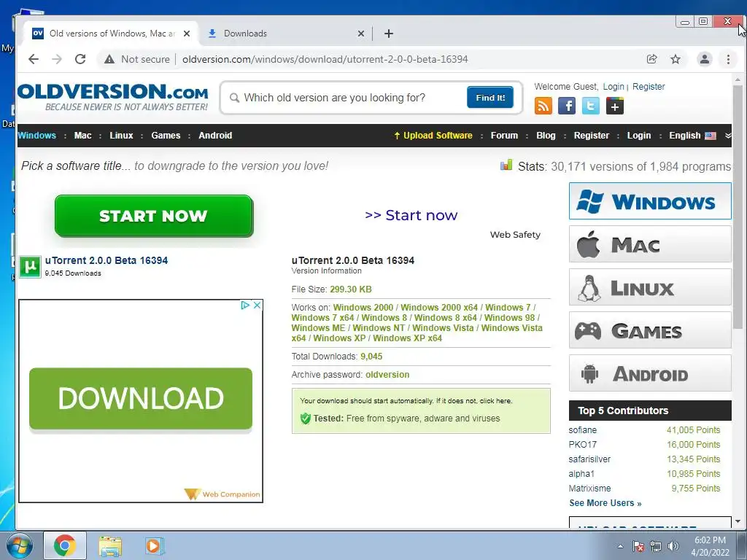The width and height of the screenshot is (747, 560).
Task: Open See More Users link
Action: tap(605, 503)
